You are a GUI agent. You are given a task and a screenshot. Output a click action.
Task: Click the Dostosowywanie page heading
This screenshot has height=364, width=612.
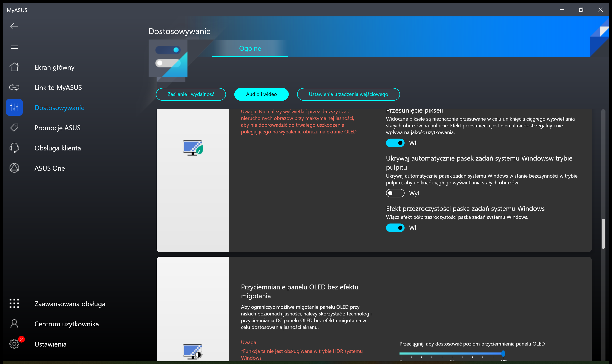click(x=179, y=31)
